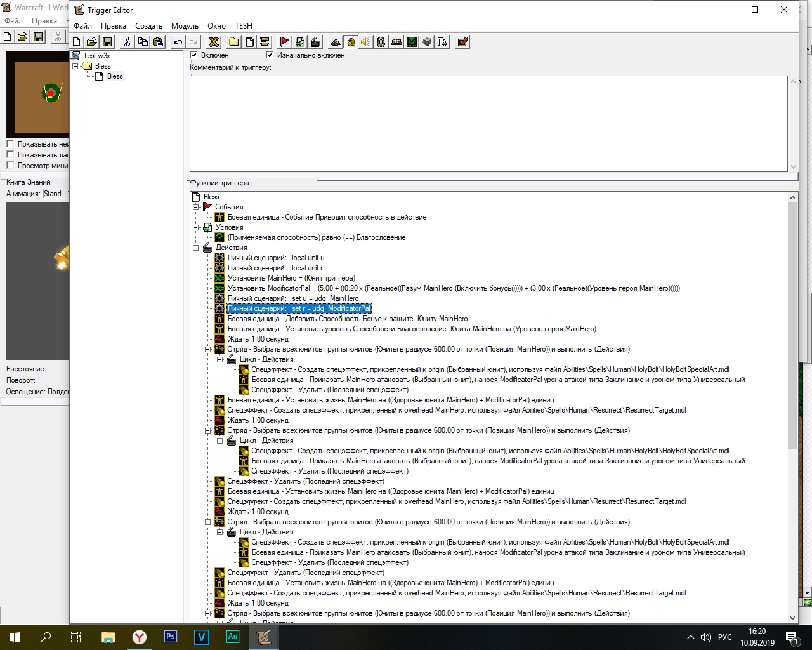Open Файл menu in Trigger Editor
Screen dimensions: 812x650
(x=82, y=26)
